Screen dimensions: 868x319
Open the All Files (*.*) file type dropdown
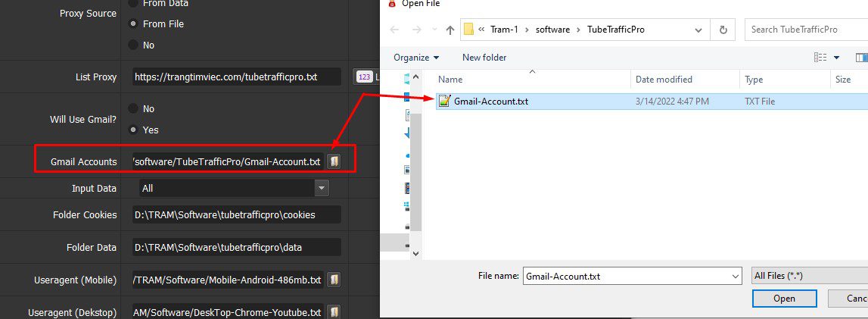(x=810, y=275)
